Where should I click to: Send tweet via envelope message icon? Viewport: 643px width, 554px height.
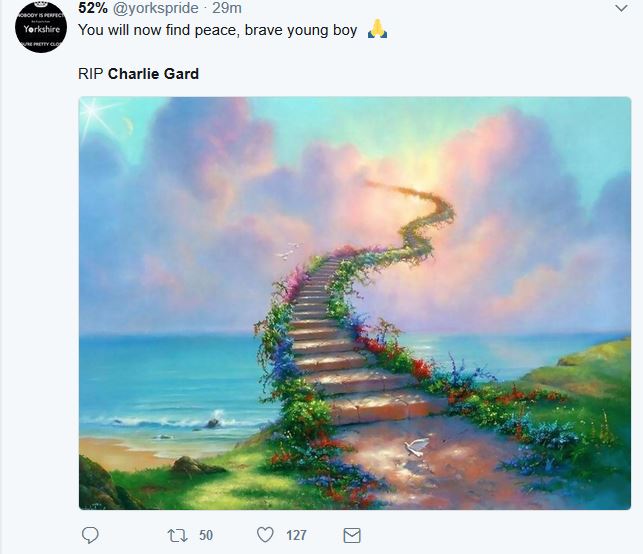(x=351, y=536)
